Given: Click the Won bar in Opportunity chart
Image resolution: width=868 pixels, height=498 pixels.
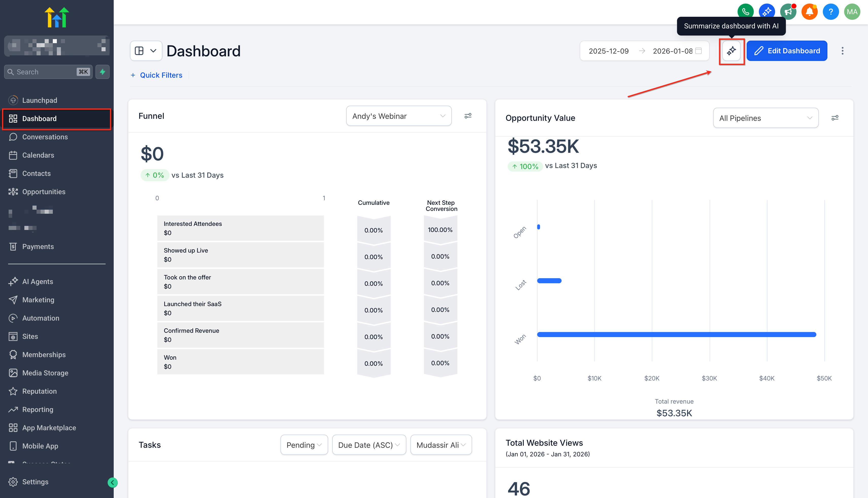Looking at the screenshot, I should pos(676,335).
